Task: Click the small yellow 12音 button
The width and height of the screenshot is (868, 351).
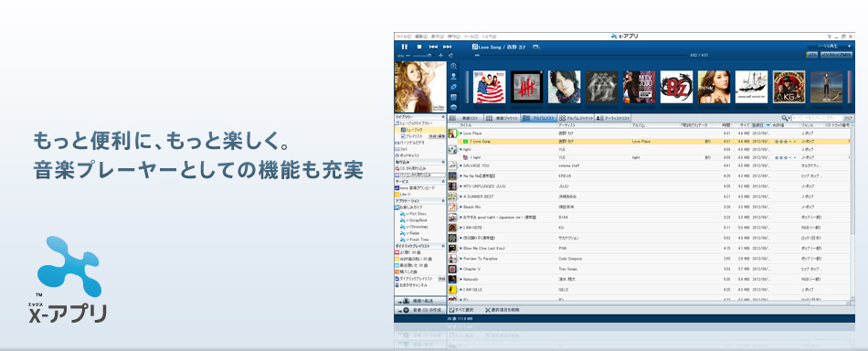Action: (x=812, y=55)
